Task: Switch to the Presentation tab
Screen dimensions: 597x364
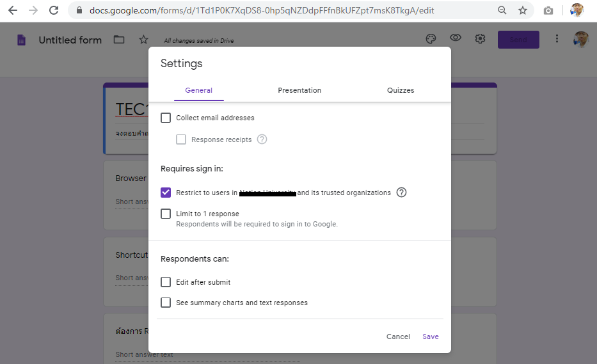Action: (x=299, y=90)
